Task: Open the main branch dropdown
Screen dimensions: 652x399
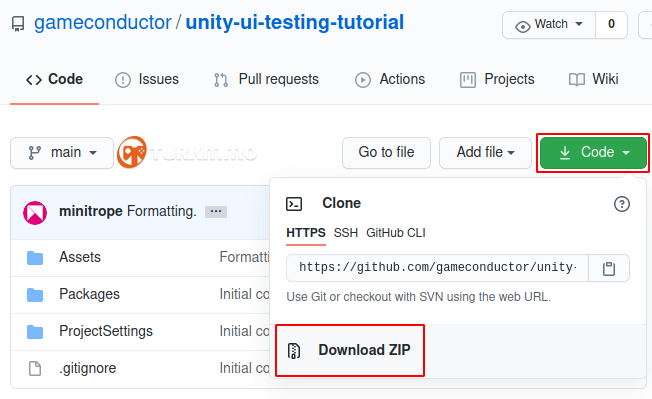Action: click(62, 153)
